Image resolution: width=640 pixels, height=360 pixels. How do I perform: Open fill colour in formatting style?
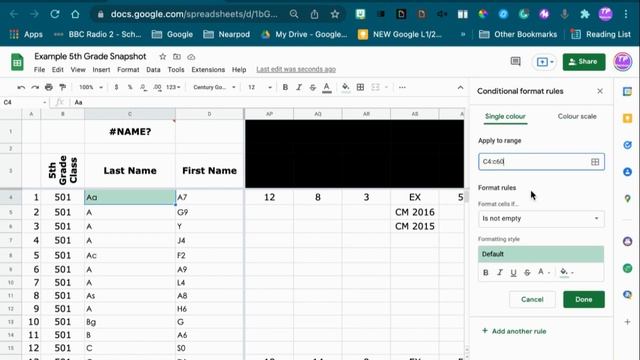point(567,272)
